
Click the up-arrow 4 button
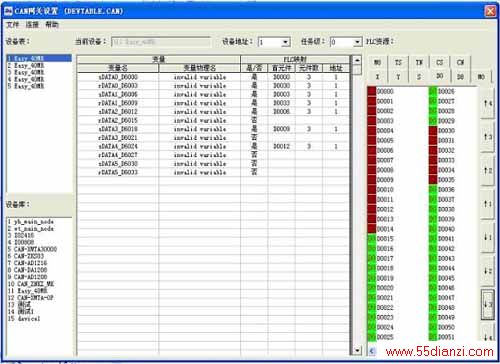tap(487, 104)
